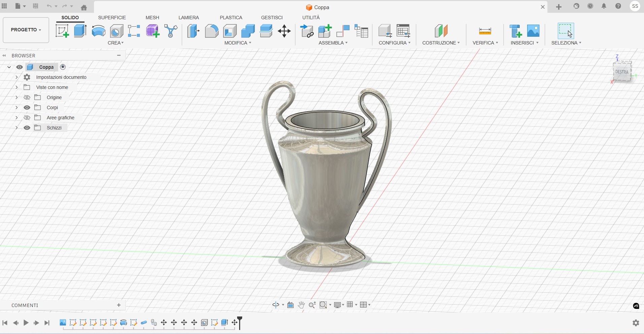The height and width of the screenshot is (334, 644).
Task: Add a comment with plus button
Action: coord(119,305)
